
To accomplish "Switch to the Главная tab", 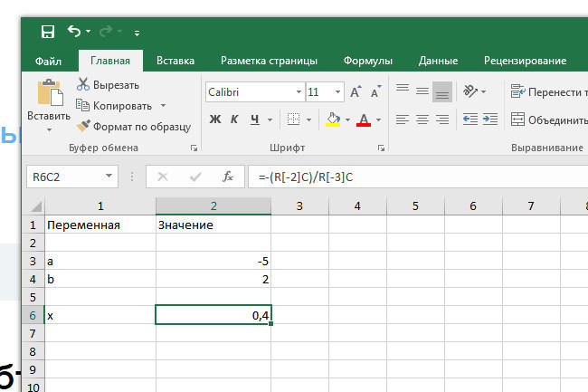I will click(x=110, y=61).
